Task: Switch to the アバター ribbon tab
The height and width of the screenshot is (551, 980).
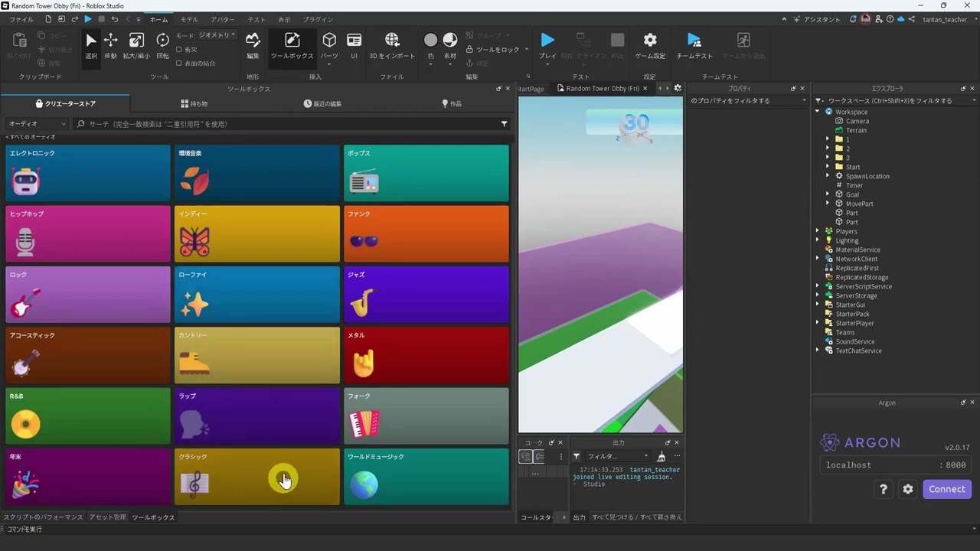Action: click(x=222, y=19)
